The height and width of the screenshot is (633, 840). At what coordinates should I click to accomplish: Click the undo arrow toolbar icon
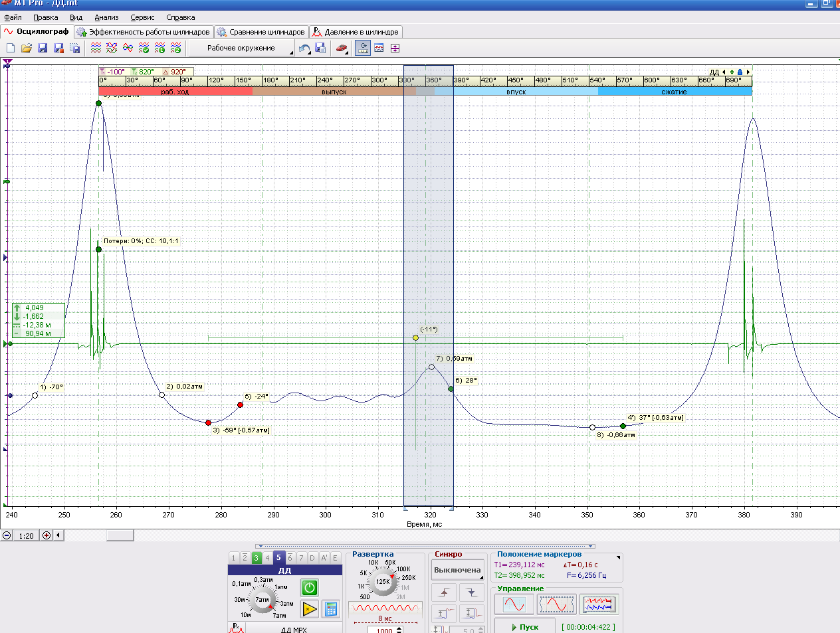click(304, 48)
